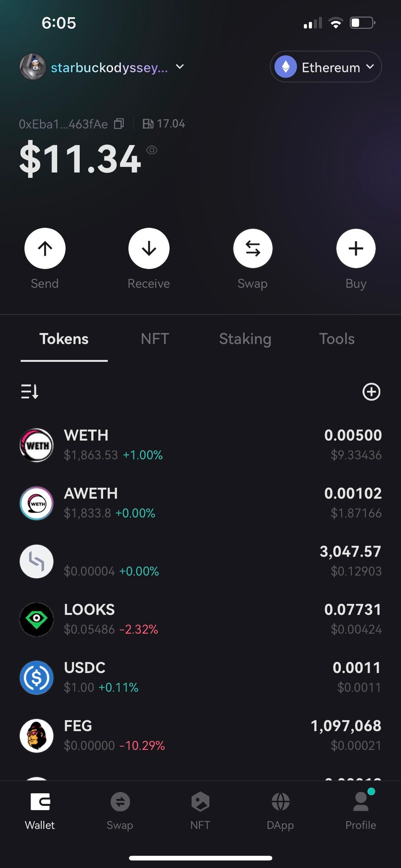
Task: Select the USDC token entry
Action: [x=200, y=677]
